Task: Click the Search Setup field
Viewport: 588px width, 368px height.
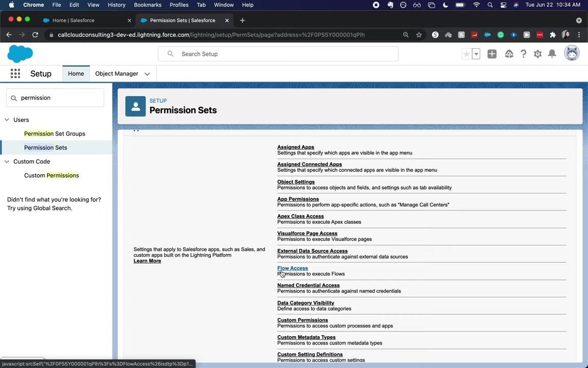Action: tap(278, 54)
